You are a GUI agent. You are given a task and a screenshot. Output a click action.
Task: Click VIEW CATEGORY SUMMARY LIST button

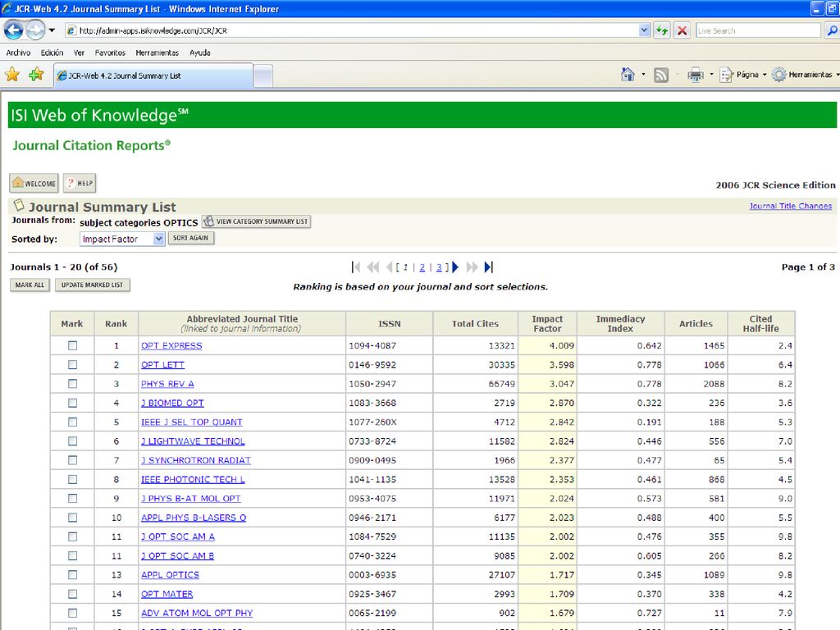pos(257,221)
